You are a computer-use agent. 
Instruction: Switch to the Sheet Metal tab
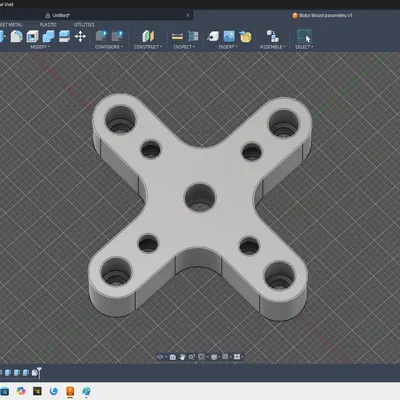click(x=11, y=25)
